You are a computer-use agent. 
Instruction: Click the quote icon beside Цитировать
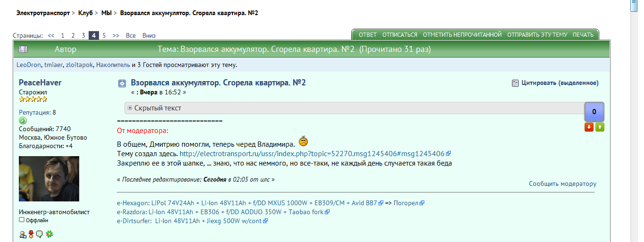point(515,83)
